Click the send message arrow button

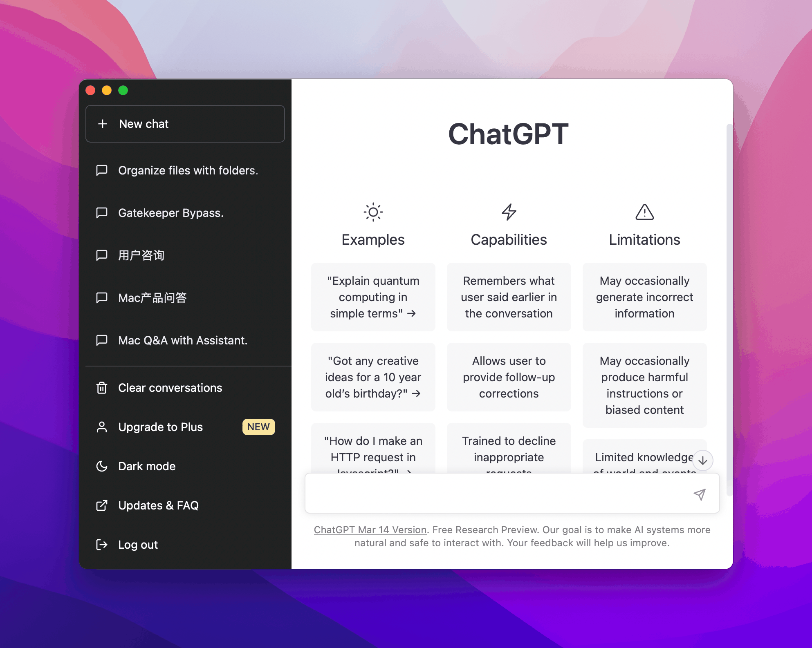click(700, 494)
